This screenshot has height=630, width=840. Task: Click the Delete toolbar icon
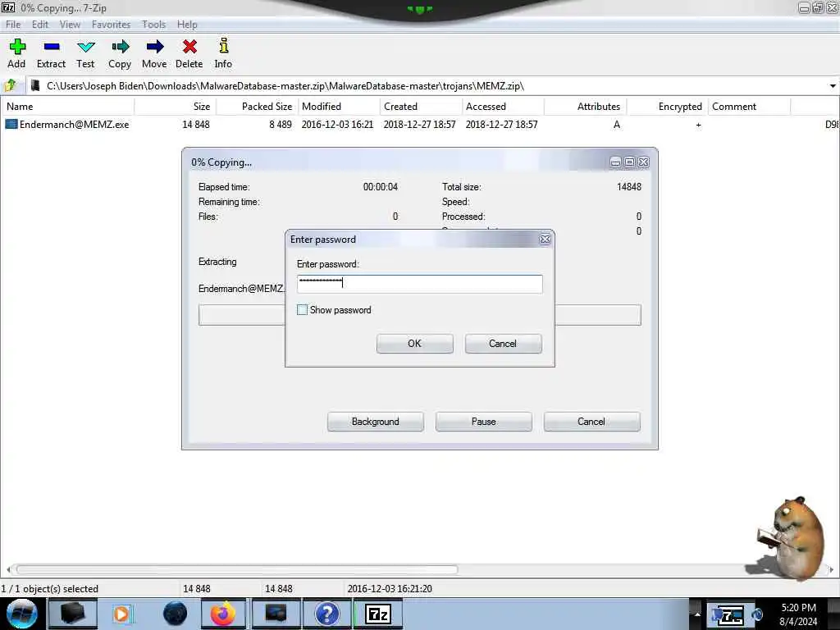click(189, 47)
